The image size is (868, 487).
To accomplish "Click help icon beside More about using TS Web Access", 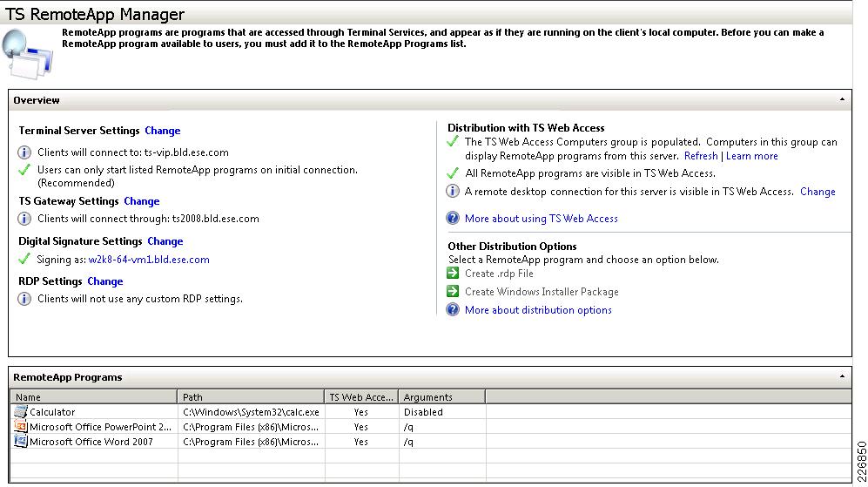I will [x=453, y=219].
